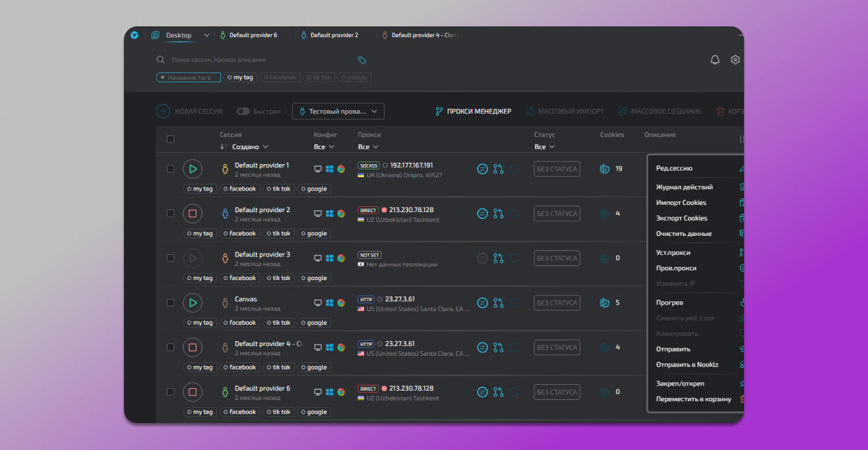Start the Default provider 1 session
868x450 pixels.
click(193, 169)
